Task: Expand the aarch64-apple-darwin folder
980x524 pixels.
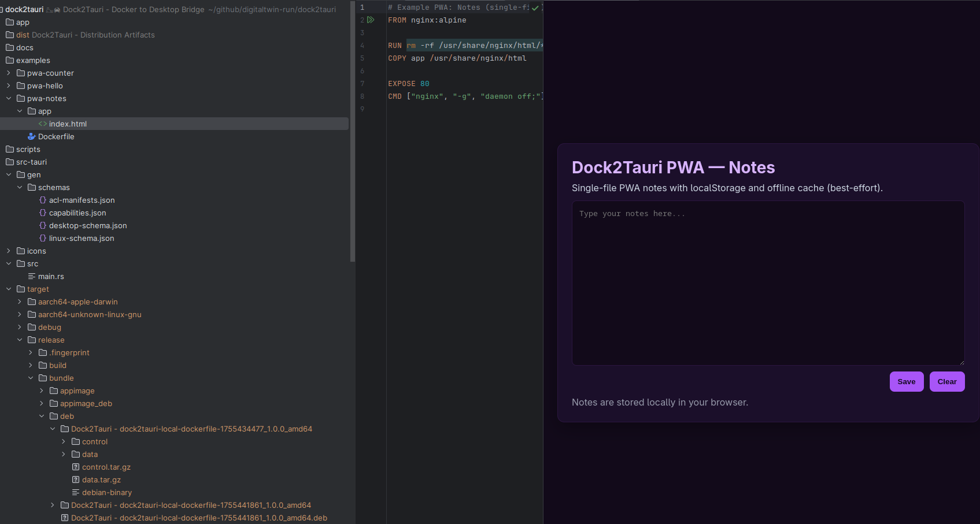Action: pyautogui.click(x=20, y=302)
